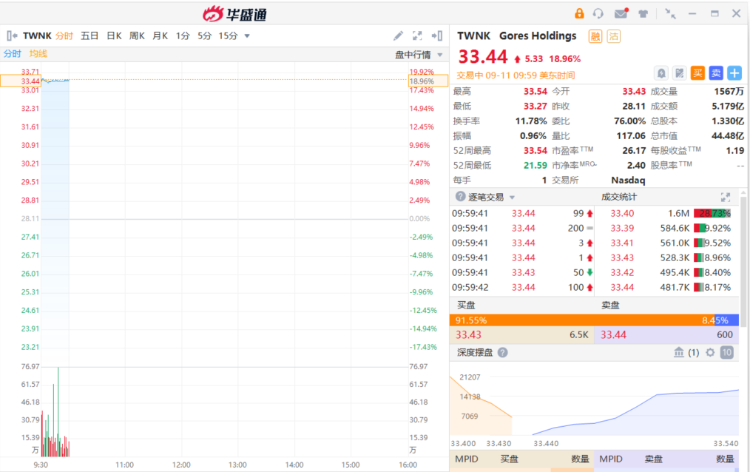Click the 52周最高 value 33.54
750x472 pixels.
tap(535, 151)
